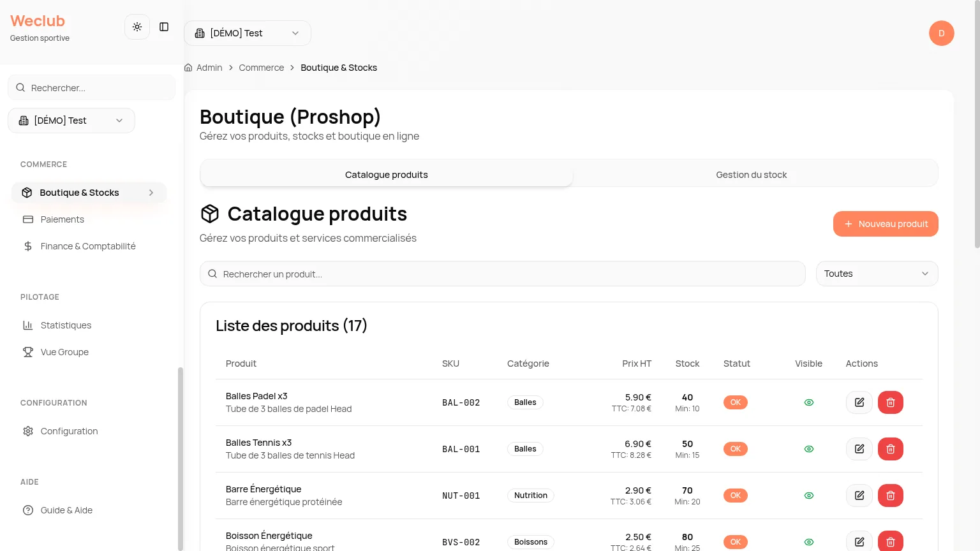The image size is (980, 551).
Task: Toggle visibility of Barre Énergétique
Action: 809,496
